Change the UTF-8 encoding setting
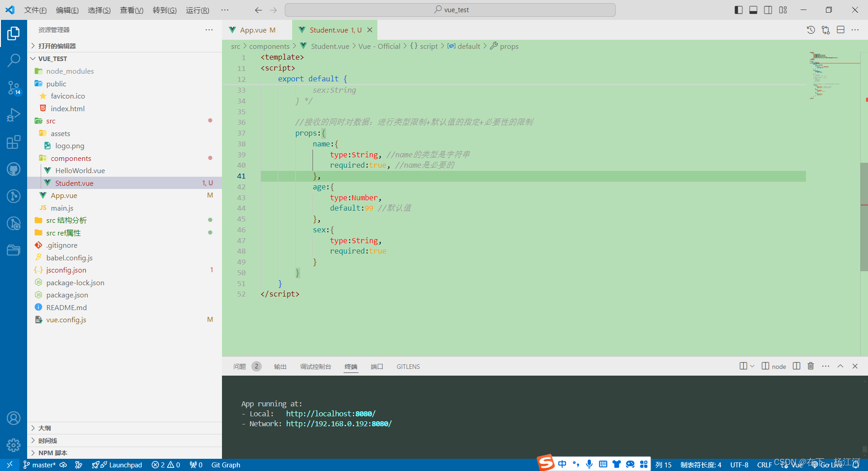Viewport: 868px width, 471px height. click(x=739, y=465)
